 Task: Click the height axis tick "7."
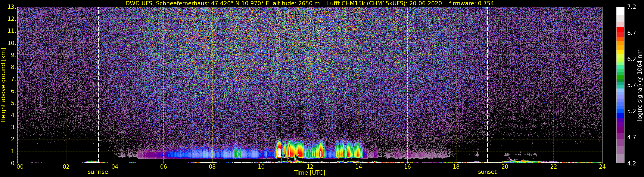13,79
